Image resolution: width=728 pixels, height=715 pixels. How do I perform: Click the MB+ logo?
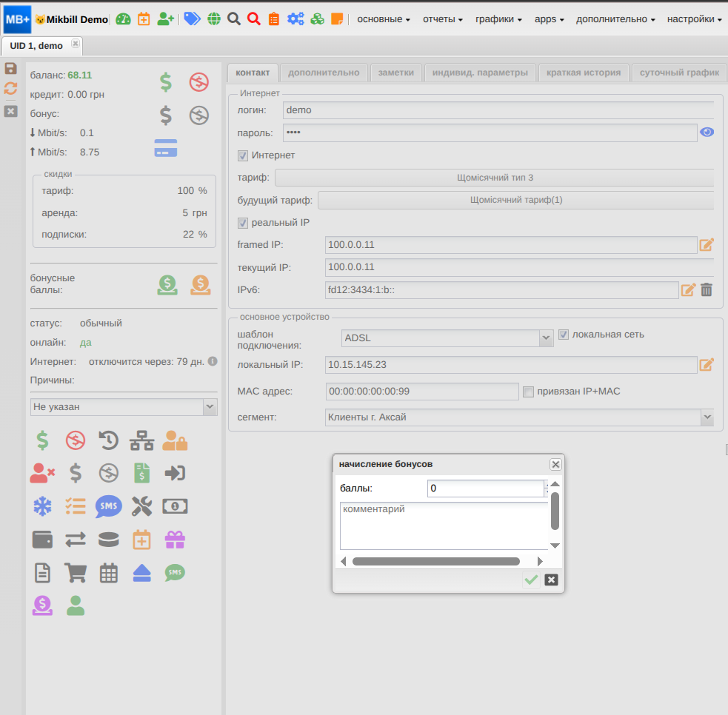coord(17,19)
